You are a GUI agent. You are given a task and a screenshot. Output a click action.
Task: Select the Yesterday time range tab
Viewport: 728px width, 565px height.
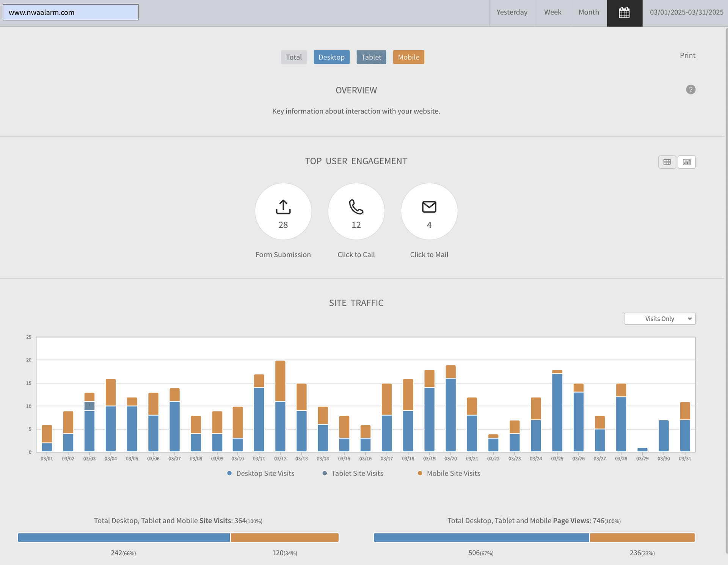(511, 12)
